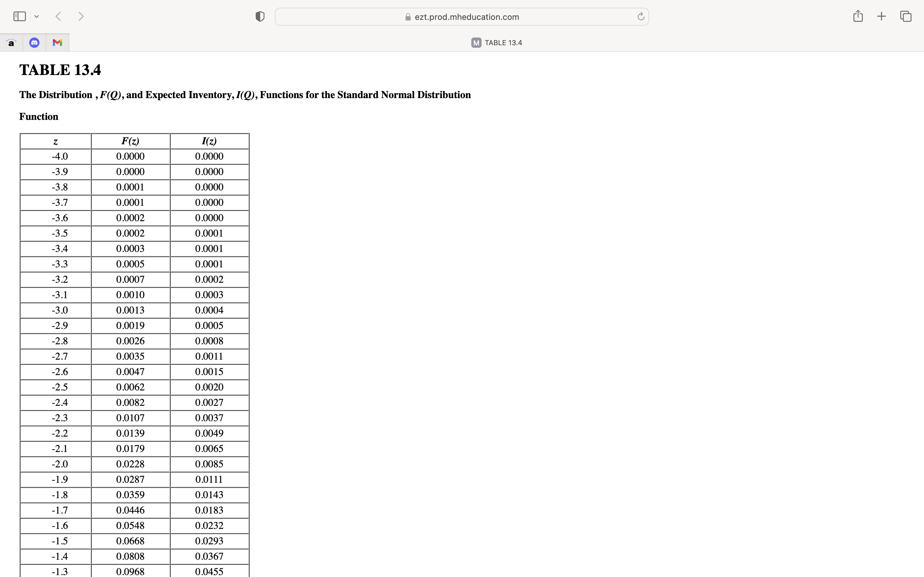
Task: Open the Gmail favorite in the favorites bar
Action: tap(57, 42)
